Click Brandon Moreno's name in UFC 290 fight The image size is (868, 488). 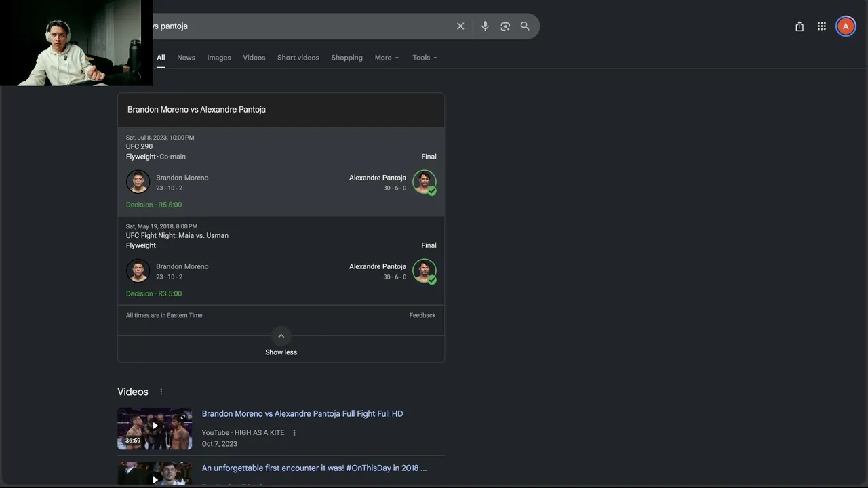click(182, 178)
